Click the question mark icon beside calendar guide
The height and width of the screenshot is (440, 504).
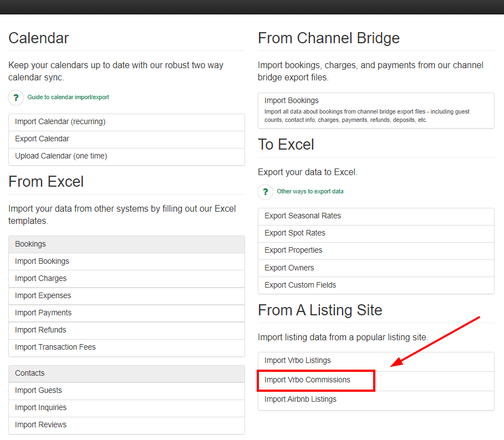click(x=16, y=98)
